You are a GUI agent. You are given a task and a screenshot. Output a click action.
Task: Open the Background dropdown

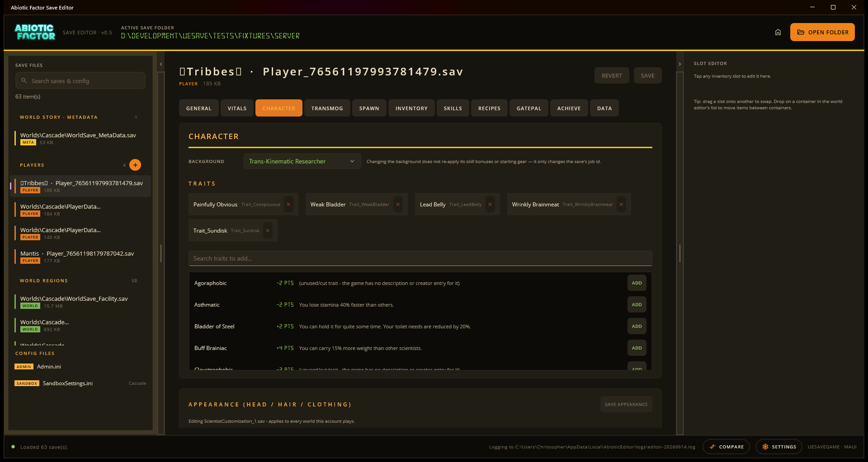[302, 161]
